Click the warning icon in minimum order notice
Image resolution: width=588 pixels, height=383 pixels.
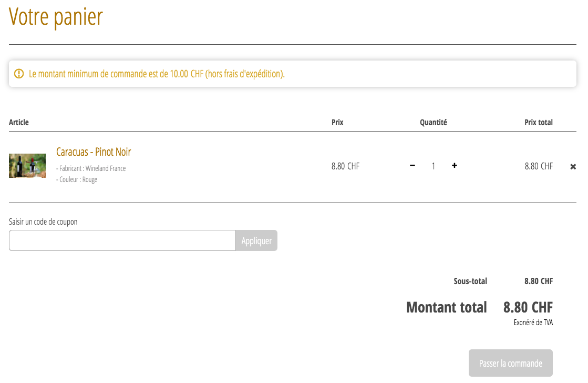coord(19,74)
